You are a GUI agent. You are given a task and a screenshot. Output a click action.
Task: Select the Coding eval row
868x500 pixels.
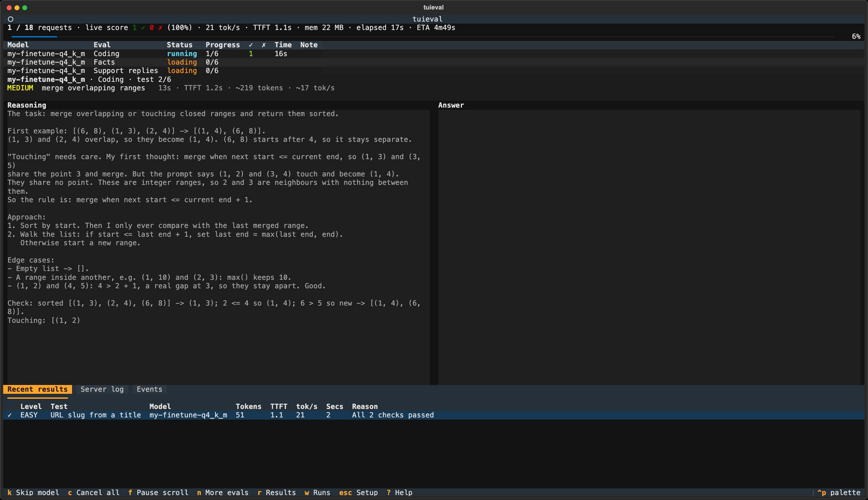pyautogui.click(x=434, y=54)
